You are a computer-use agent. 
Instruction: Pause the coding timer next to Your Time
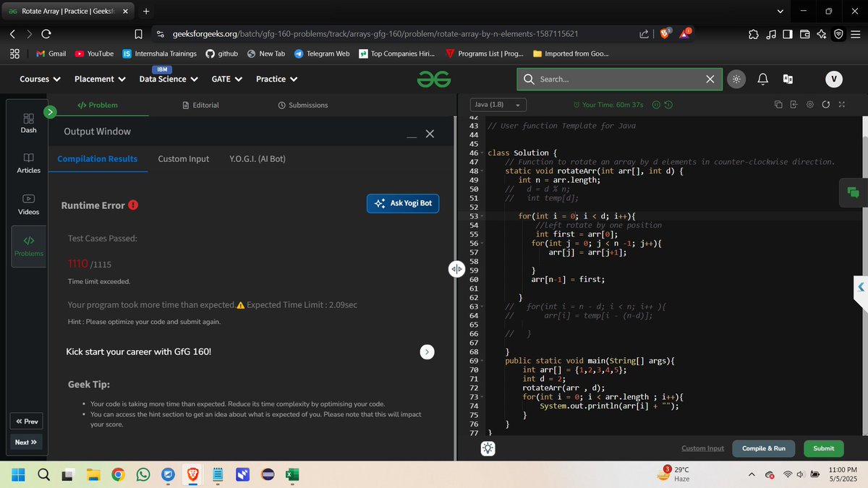tap(655, 105)
